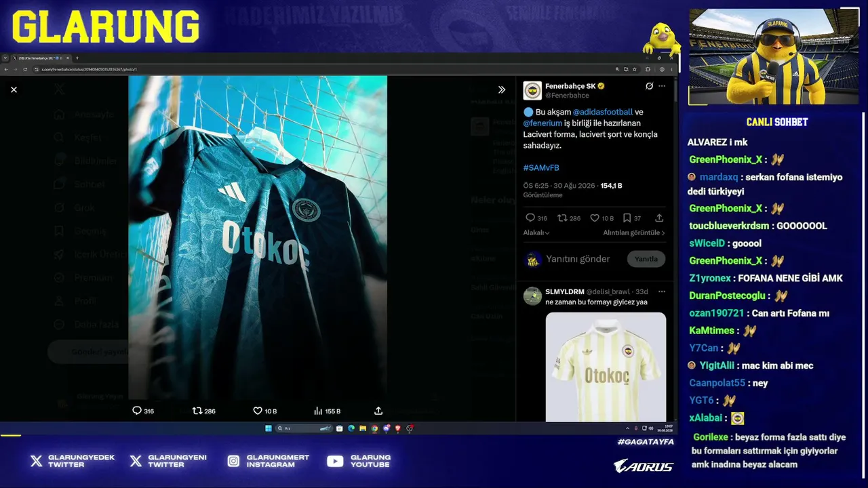Click the reply icon with 316 below the photo
The height and width of the screenshot is (488, 868).
pyautogui.click(x=137, y=411)
